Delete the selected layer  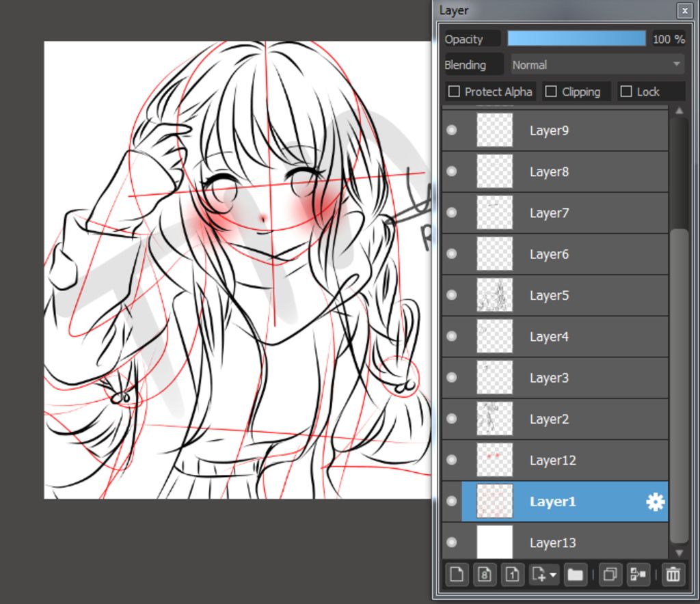[673, 574]
